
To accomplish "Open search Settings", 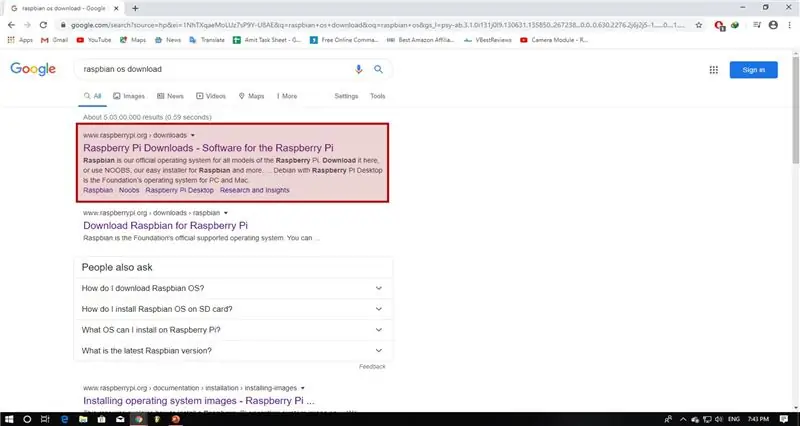I will pyautogui.click(x=346, y=96).
